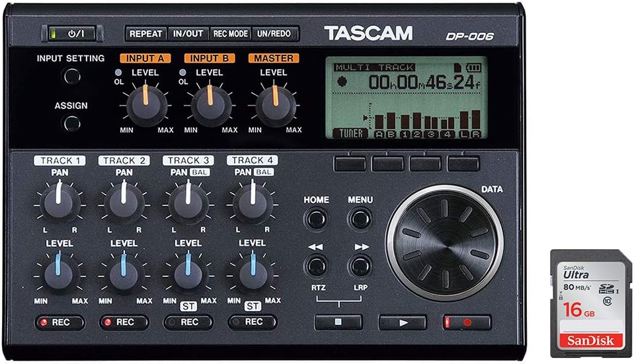
Task: Click the battery icon on the display
Action: (473, 67)
